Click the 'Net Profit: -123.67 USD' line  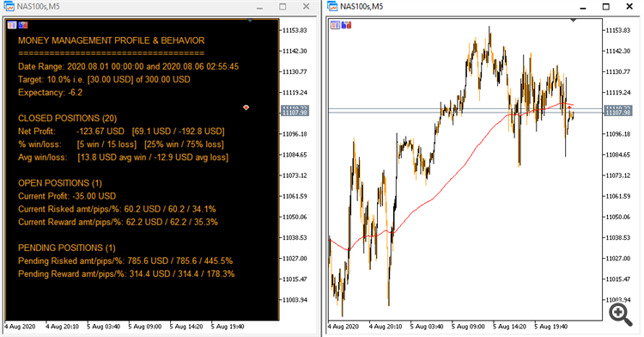pos(121,132)
